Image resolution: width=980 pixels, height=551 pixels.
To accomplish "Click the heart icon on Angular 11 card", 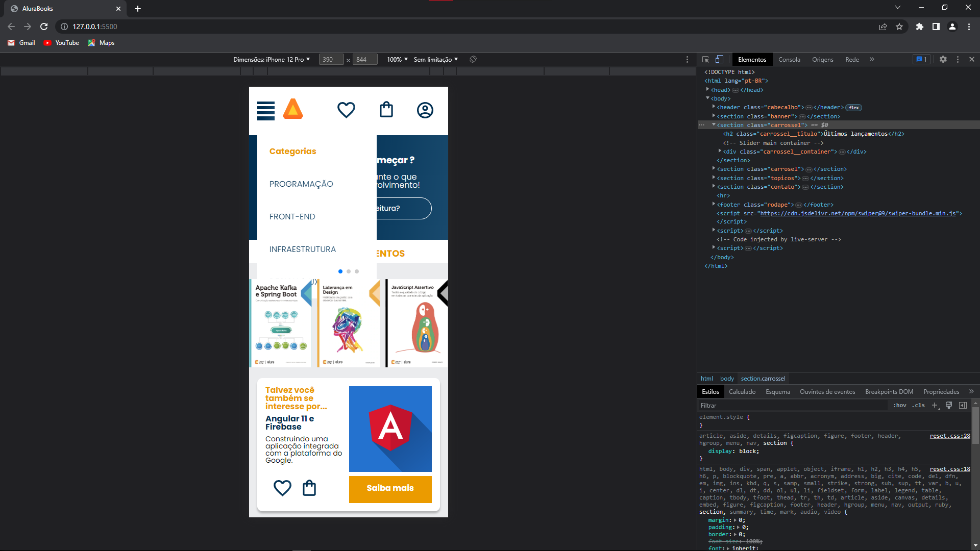I will coord(282,488).
